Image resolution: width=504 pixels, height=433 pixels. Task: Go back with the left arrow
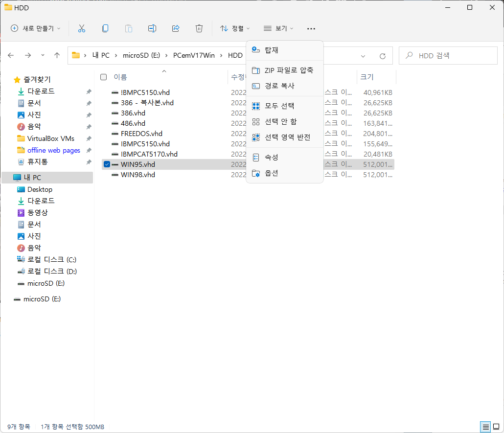coord(11,55)
